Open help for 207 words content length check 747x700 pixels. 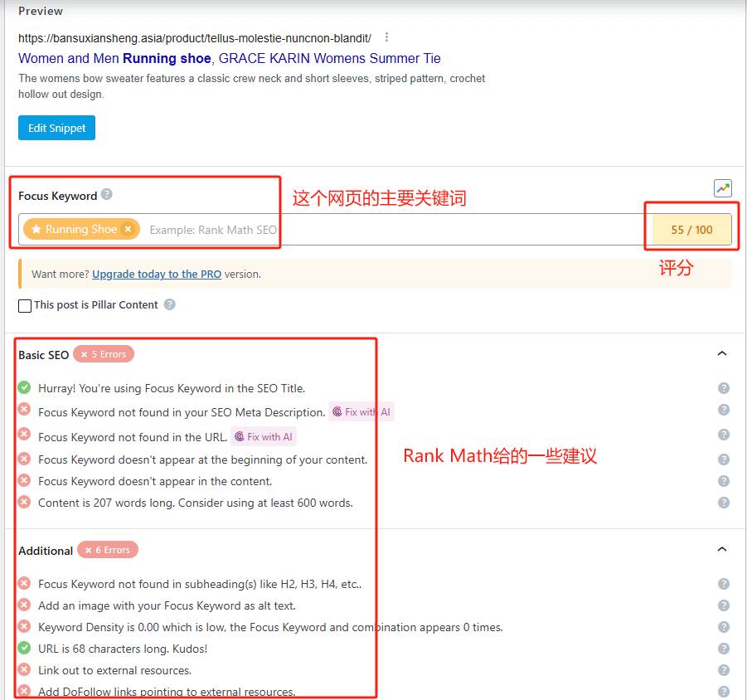724,503
